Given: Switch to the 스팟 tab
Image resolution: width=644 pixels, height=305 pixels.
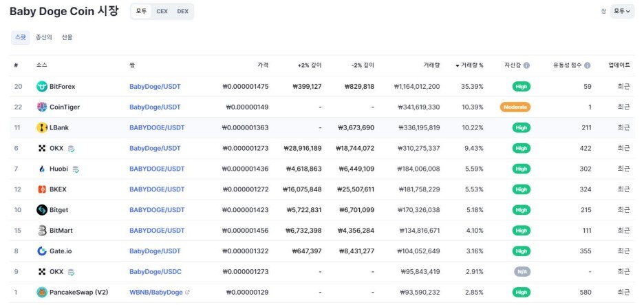Looking at the screenshot, I should pos(21,37).
